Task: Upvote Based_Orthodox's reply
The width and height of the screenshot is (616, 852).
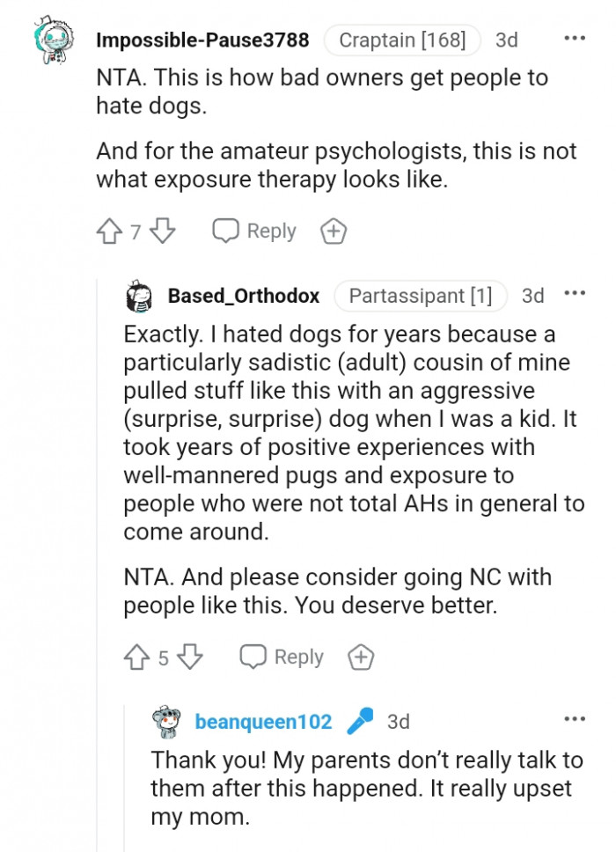Action: tap(136, 656)
